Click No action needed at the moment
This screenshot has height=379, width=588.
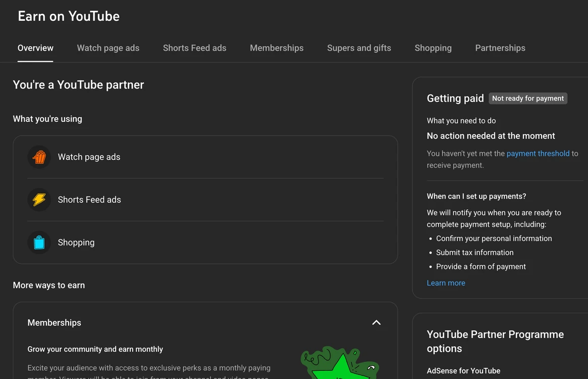click(491, 136)
